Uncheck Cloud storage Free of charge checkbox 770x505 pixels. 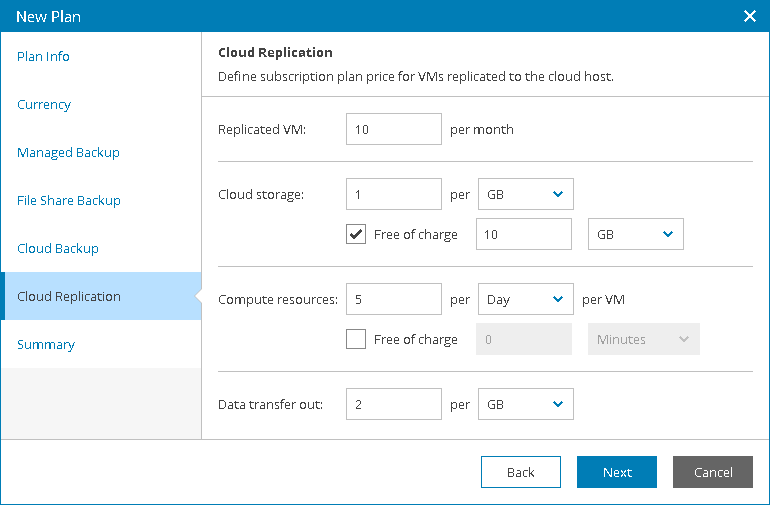(356, 234)
